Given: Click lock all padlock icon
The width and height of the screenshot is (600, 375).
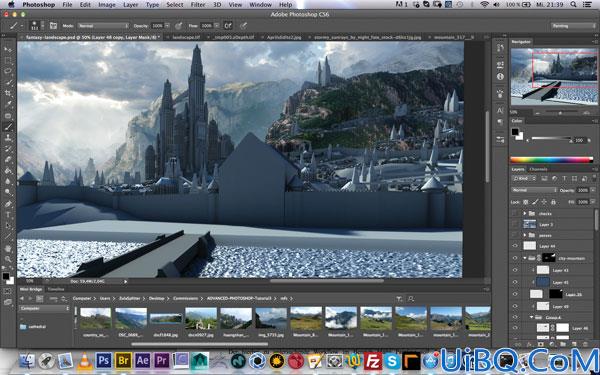Looking at the screenshot, I should click(553, 202).
